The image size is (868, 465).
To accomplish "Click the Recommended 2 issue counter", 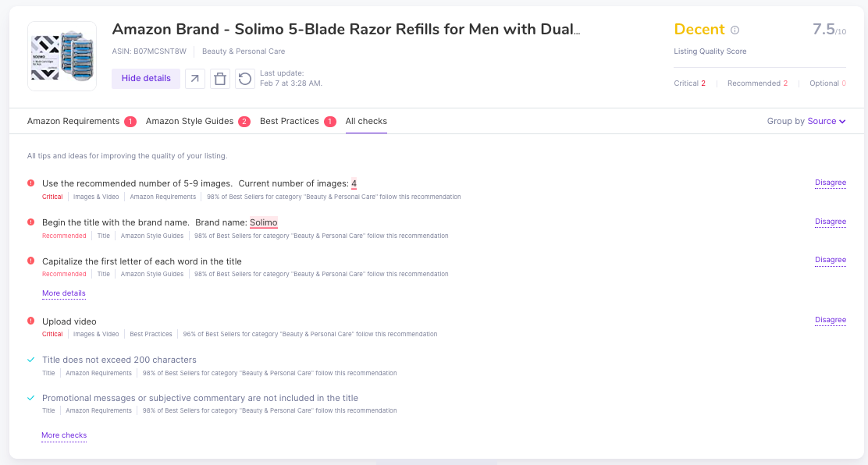I will pos(757,83).
